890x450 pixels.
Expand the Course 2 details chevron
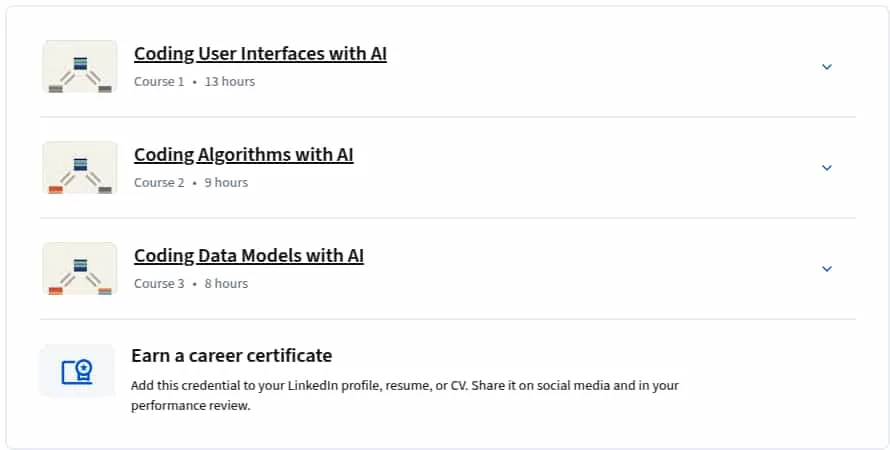tap(826, 168)
